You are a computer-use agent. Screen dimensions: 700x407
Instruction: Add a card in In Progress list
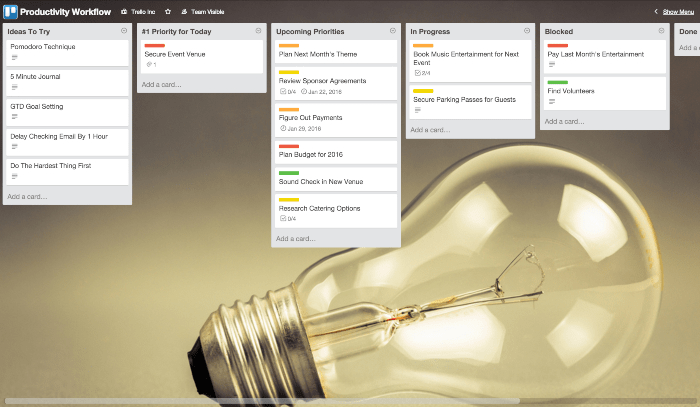[430, 130]
